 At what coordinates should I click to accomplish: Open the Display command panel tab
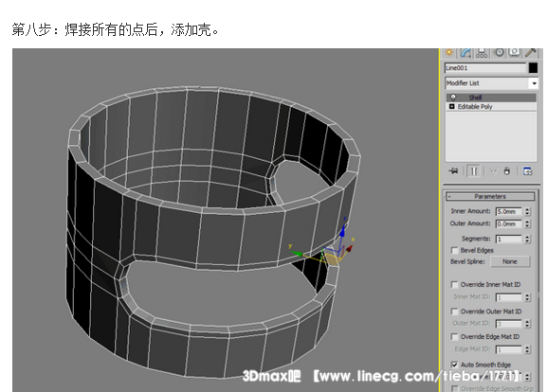pyautogui.click(x=514, y=52)
